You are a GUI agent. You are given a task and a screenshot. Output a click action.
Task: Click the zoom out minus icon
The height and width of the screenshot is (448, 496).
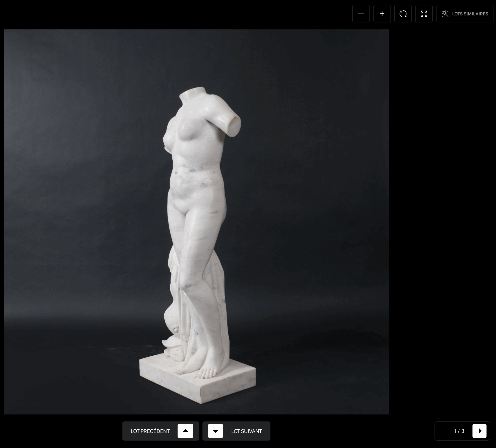[361, 14]
